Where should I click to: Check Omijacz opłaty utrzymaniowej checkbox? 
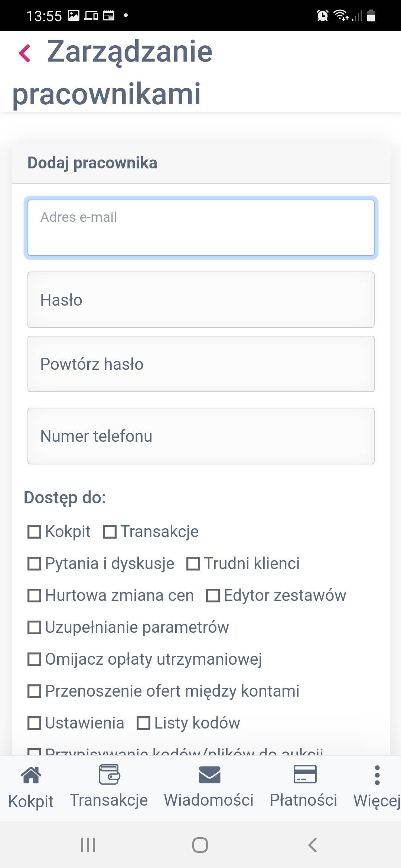coord(35,659)
